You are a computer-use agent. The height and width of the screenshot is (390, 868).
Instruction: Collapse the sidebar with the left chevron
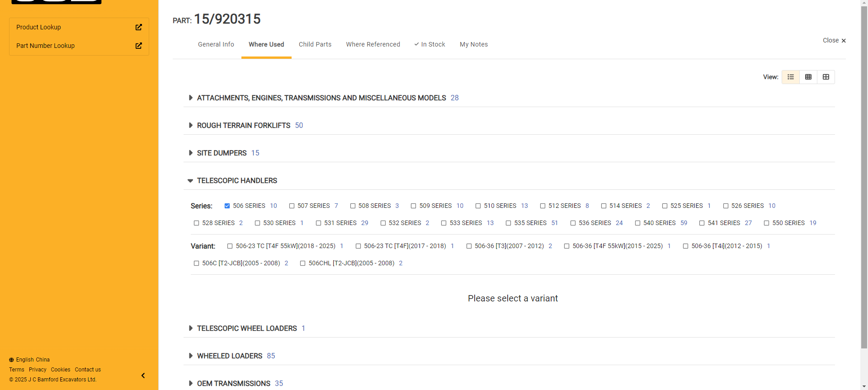coord(143,376)
